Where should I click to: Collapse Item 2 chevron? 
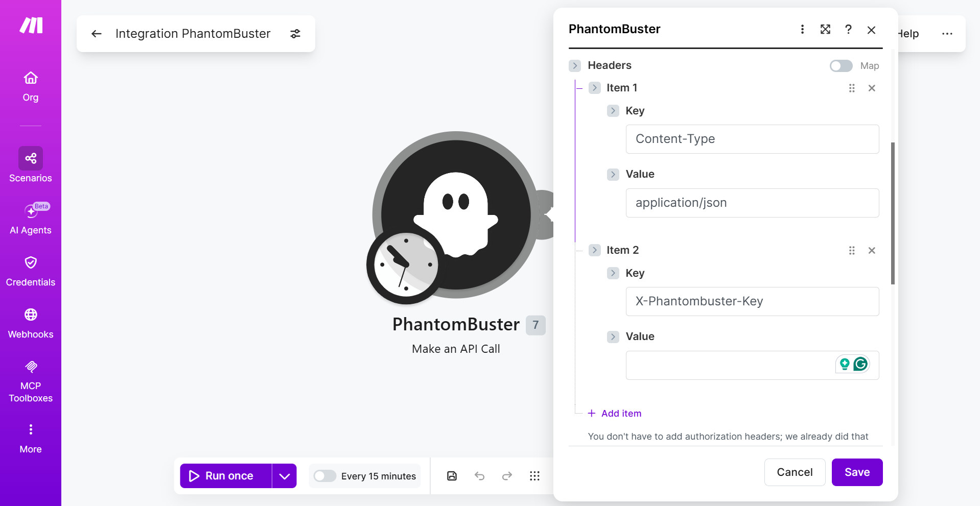594,250
